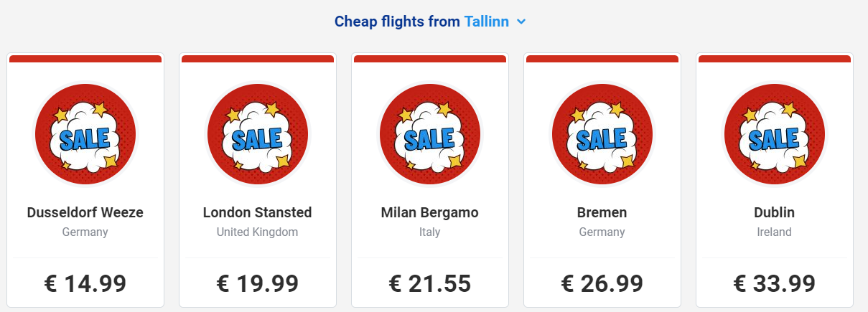Expand the chevron next to Tallinn

pyautogui.click(x=521, y=22)
